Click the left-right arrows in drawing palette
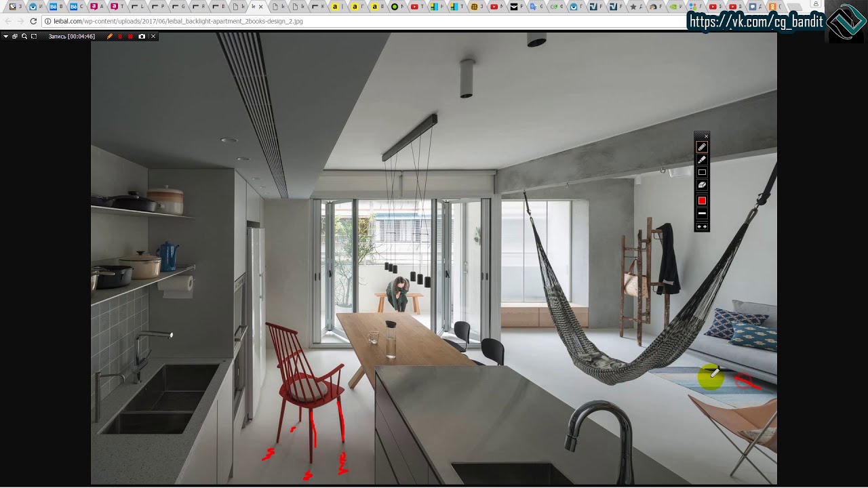 click(x=702, y=226)
